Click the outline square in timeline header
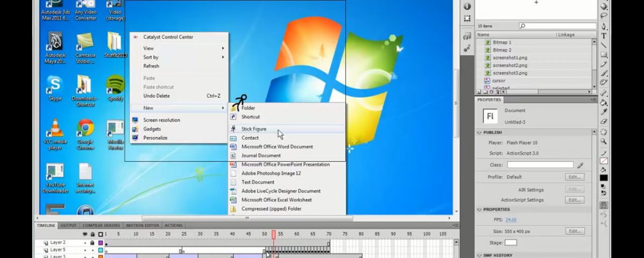The width and height of the screenshot is (644, 258). (x=100, y=234)
